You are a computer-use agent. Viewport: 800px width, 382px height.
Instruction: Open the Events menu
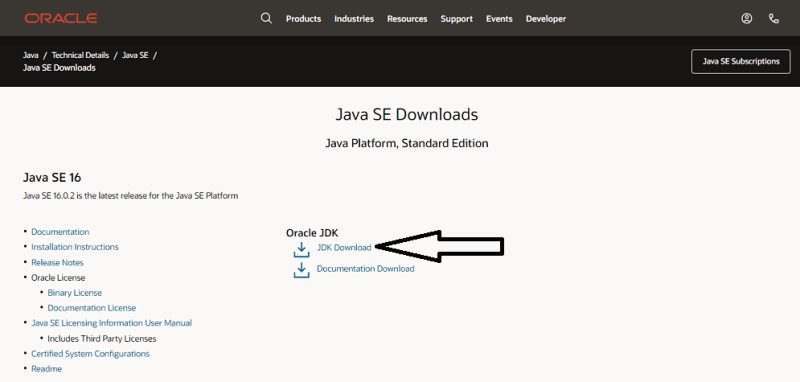(x=499, y=19)
